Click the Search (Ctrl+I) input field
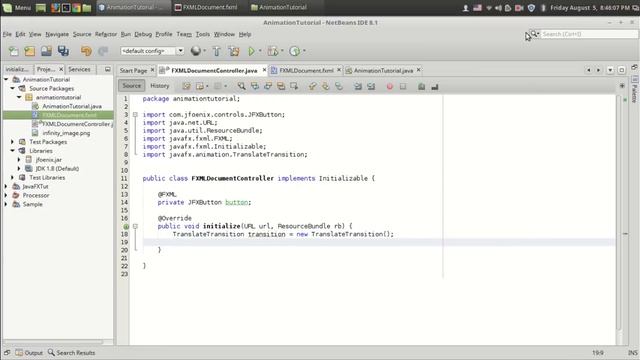 [589, 34]
